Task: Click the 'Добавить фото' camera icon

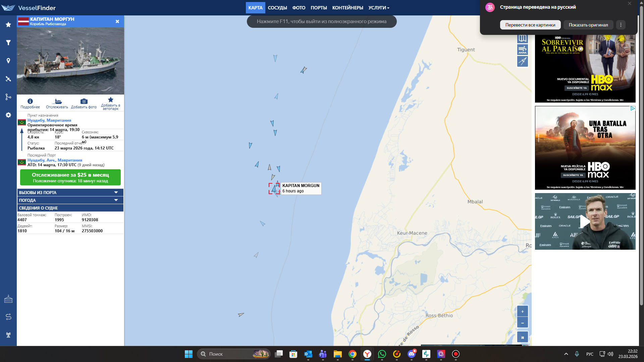Action: [x=84, y=101]
